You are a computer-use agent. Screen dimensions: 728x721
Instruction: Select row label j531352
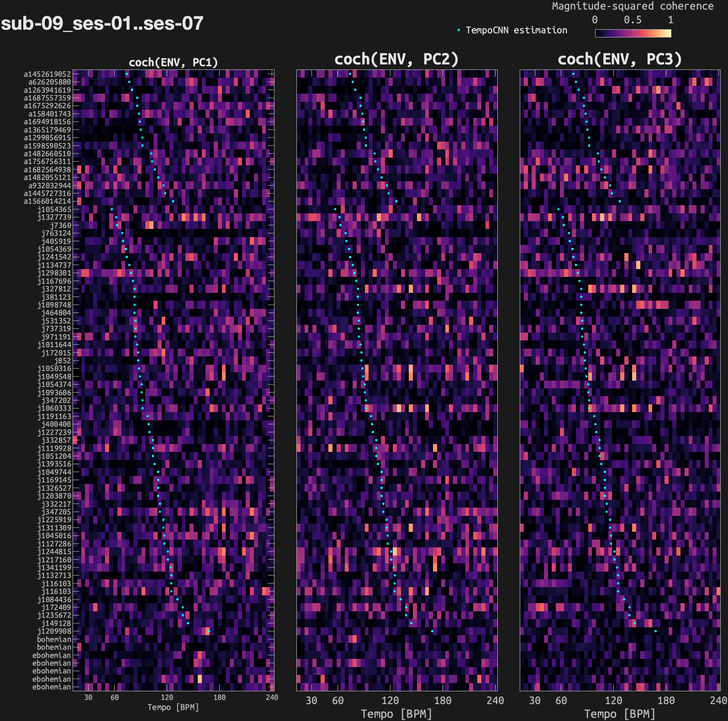(57, 321)
